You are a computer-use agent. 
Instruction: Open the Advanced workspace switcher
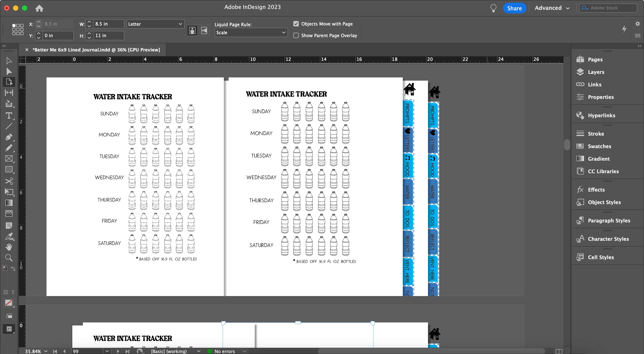(x=552, y=8)
